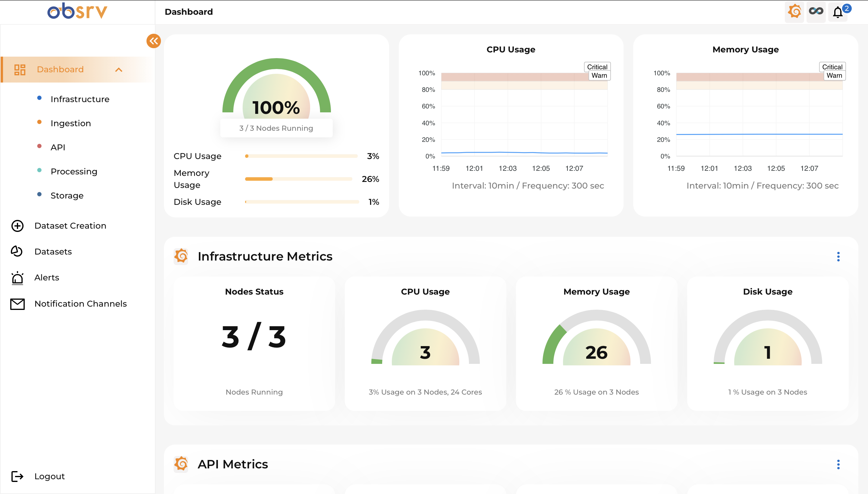Image resolution: width=868 pixels, height=494 pixels.
Task: Click the Logout icon
Action: click(17, 476)
